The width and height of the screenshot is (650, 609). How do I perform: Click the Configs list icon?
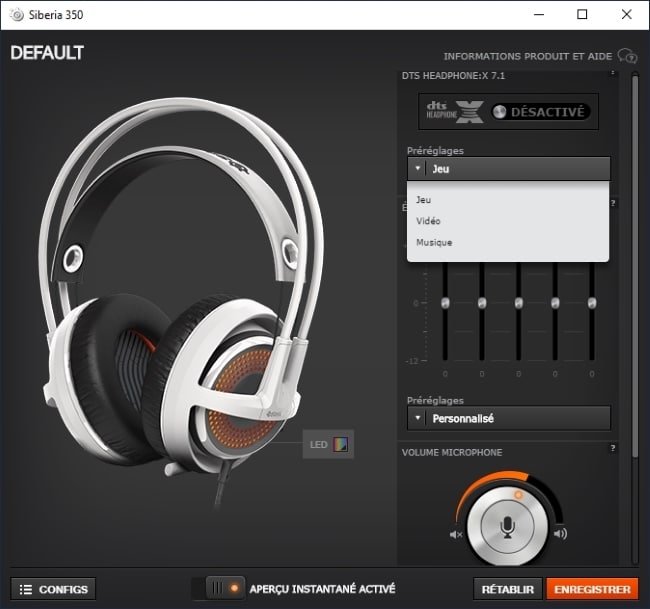tap(26, 590)
